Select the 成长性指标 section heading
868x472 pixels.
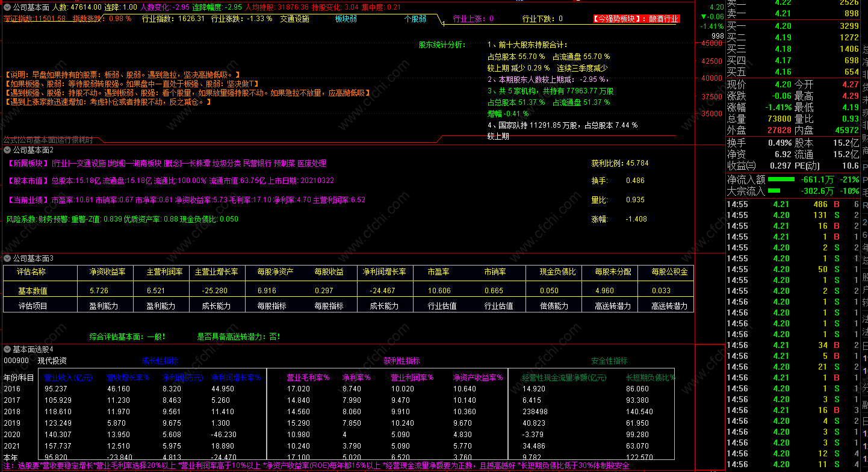(160, 361)
